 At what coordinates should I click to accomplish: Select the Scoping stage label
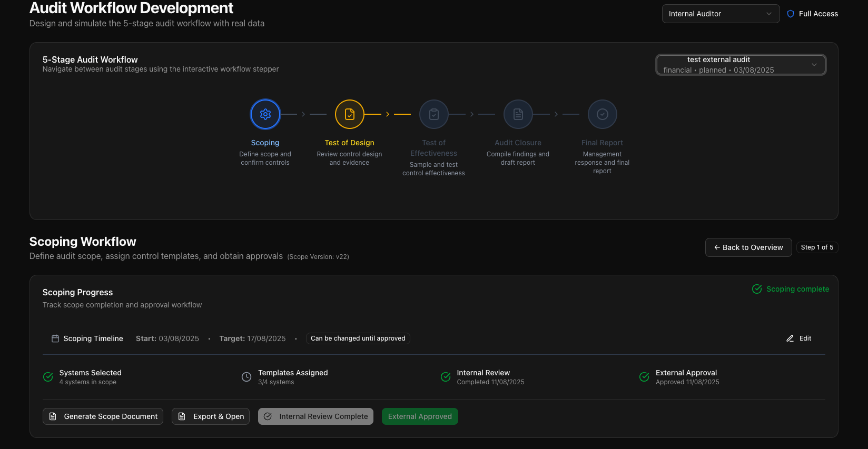pos(265,143)
